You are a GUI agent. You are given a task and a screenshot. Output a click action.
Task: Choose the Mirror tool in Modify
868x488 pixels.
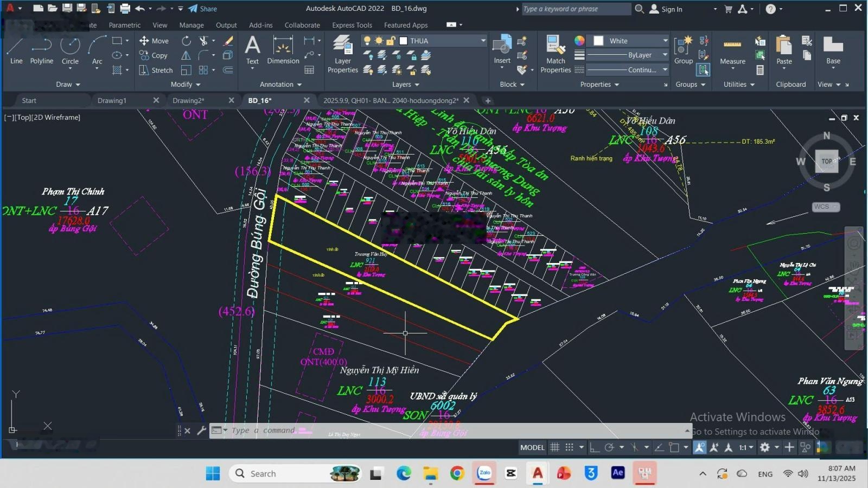tap(186, 55)
